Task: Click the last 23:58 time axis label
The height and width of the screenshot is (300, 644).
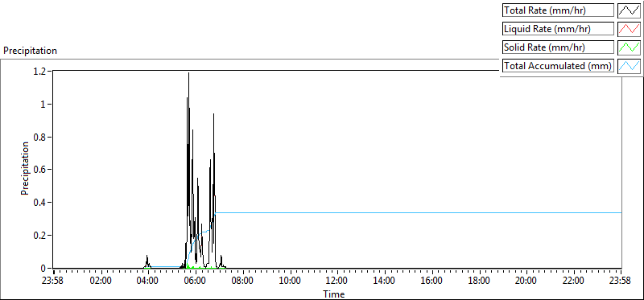Action: [621, 282]
